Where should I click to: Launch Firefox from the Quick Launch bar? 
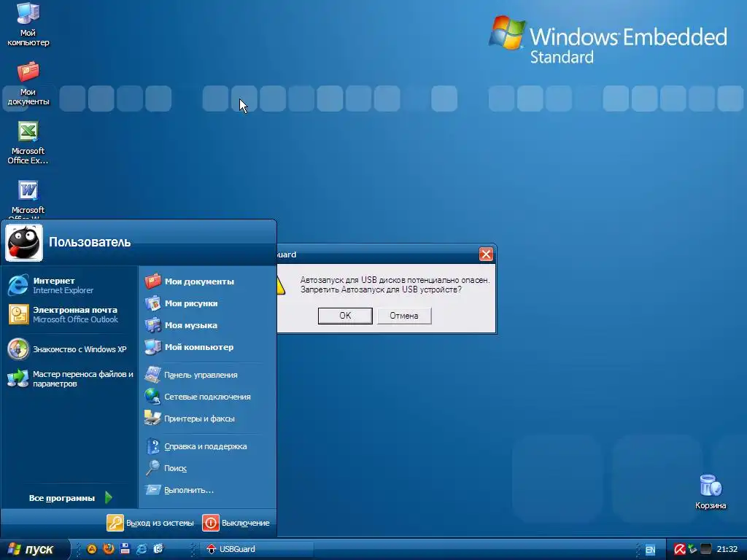click(109, 549)
